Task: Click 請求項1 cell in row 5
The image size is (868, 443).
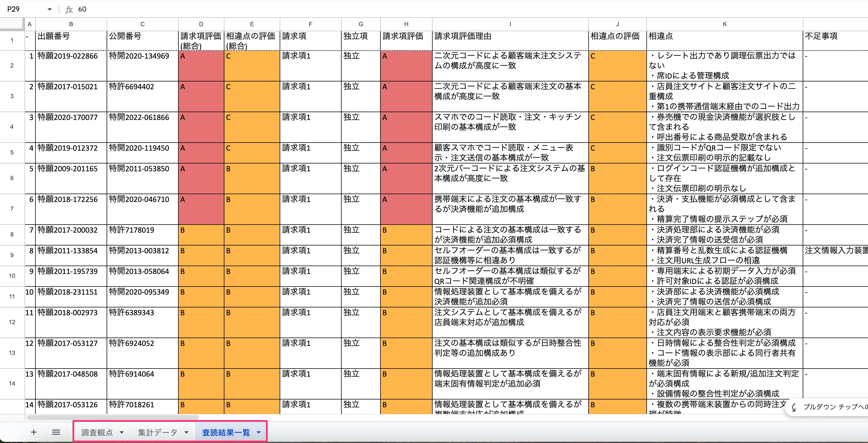Action: click(310, 153)
